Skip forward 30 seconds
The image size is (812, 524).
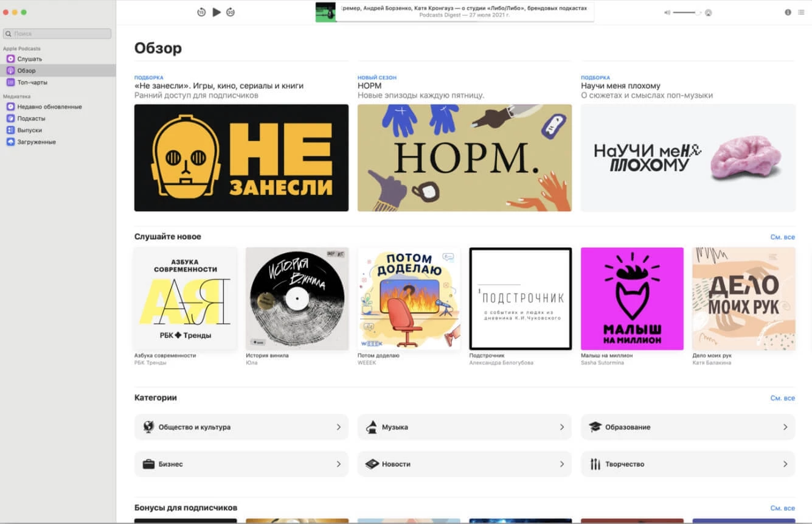coord(231,12)
